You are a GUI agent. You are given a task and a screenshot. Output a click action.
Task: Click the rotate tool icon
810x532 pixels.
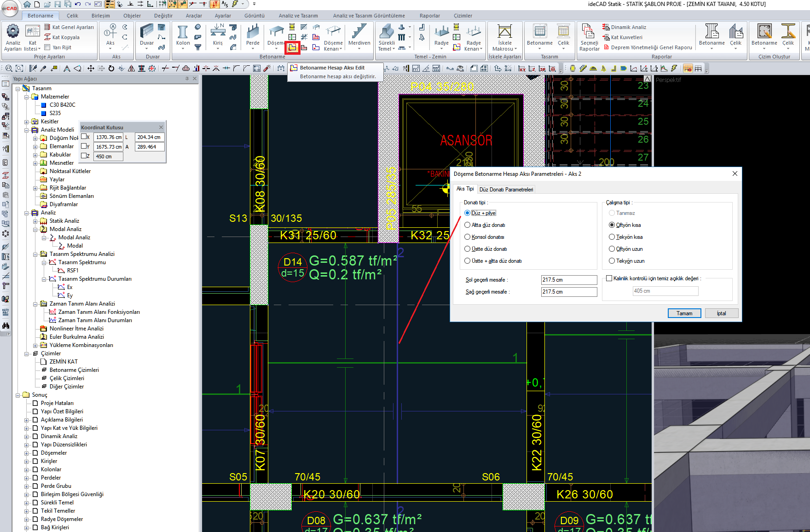tap(111, 68)
